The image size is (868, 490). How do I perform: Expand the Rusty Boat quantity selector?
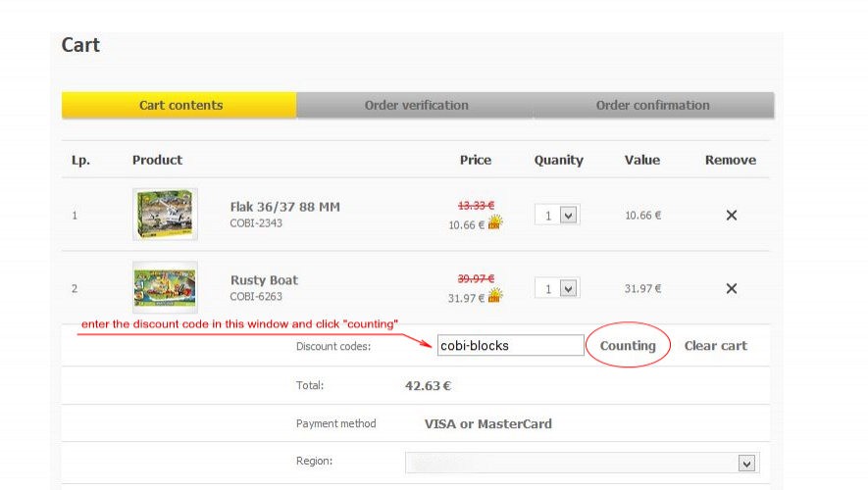(557, 288)
